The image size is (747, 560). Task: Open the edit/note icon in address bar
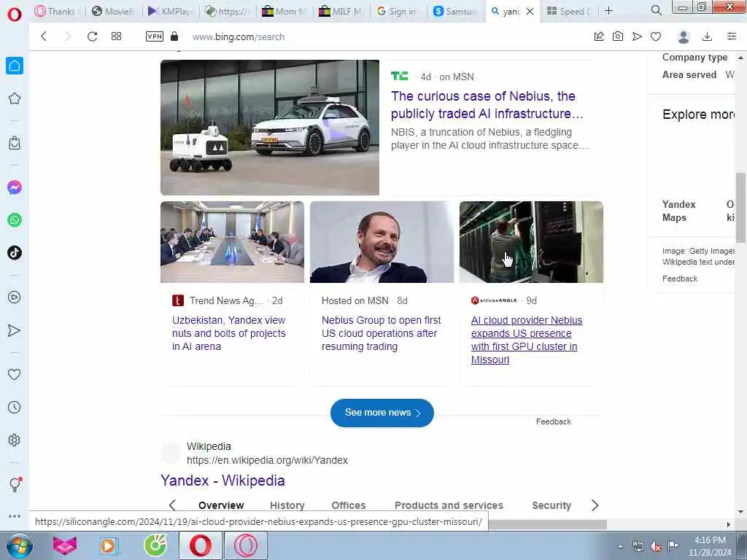coord(599,36)
